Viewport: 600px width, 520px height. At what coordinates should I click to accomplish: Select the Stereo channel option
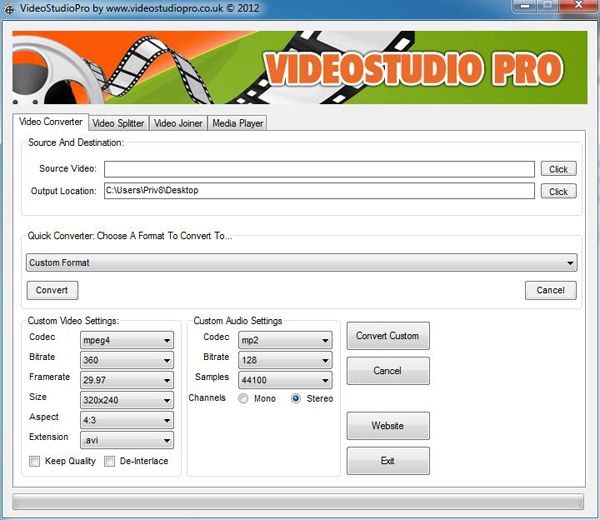pyautogui.click(x=295, y=398)
